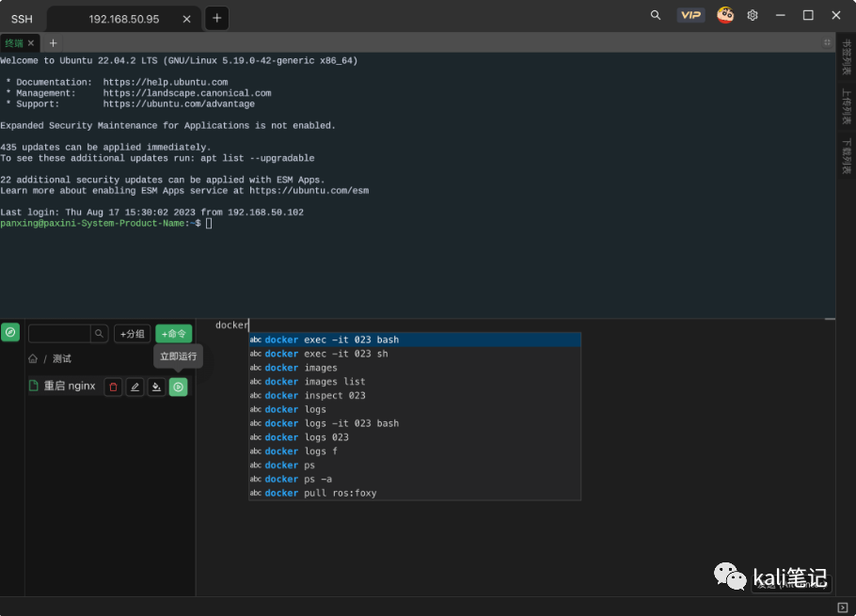856x616 pixels.
Task: Maximize the application window
Action: pos(808,15)
